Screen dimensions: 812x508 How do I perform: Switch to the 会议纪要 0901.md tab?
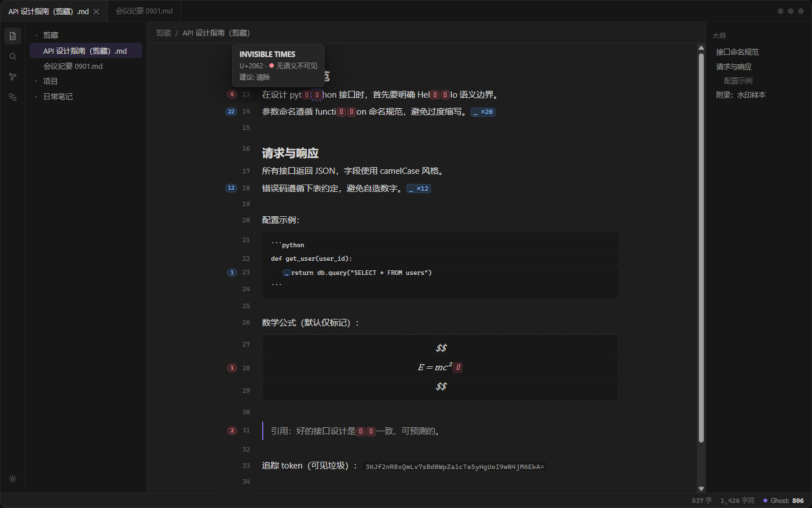tap(144, 11)
